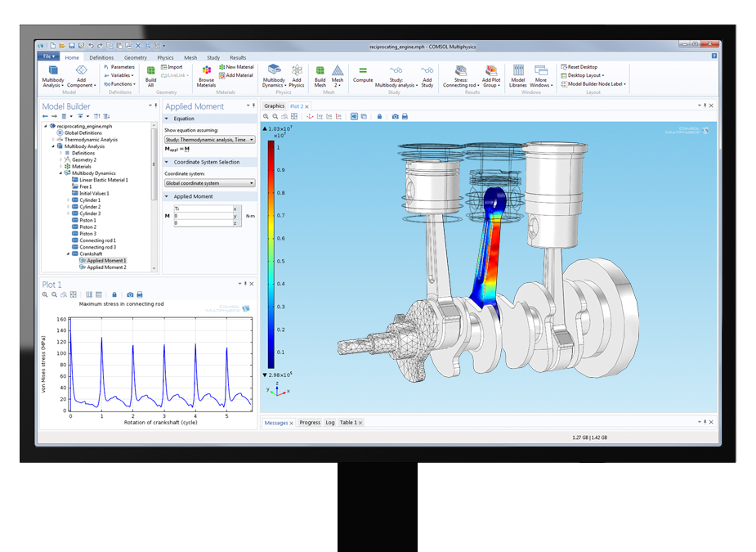This screenshot has height=552, width=756.
Task: Collapse the Equation section
Action: (167, 119)
